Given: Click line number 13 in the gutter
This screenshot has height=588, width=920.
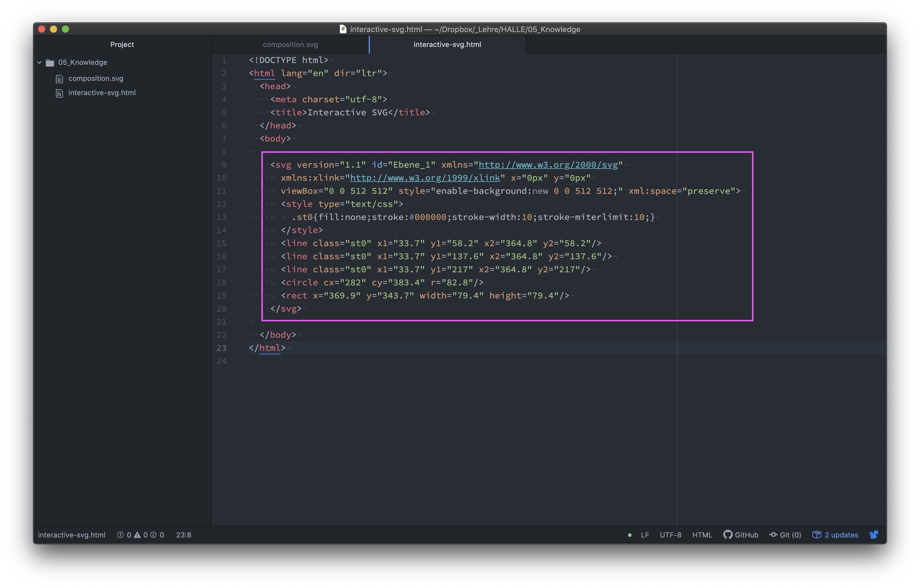Looking at the screenshot, I should click(222, 217).
